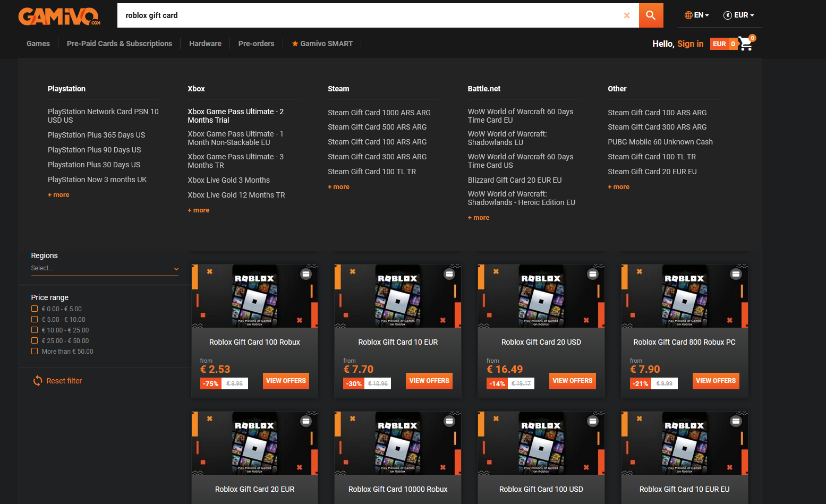
Task: Open PlayStation Plus 365 Days US link
Action: pos(96,135)
